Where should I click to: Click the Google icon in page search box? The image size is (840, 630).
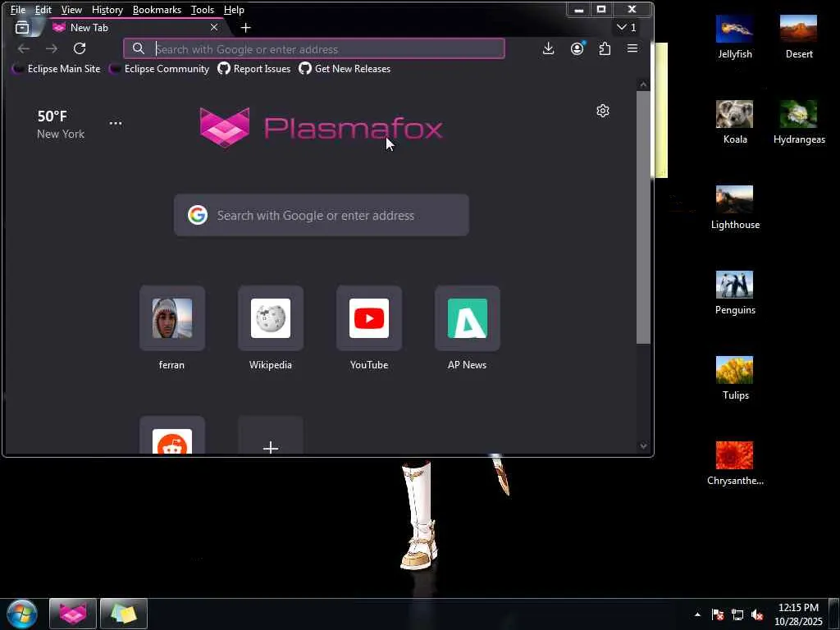(x=198, y=216)
